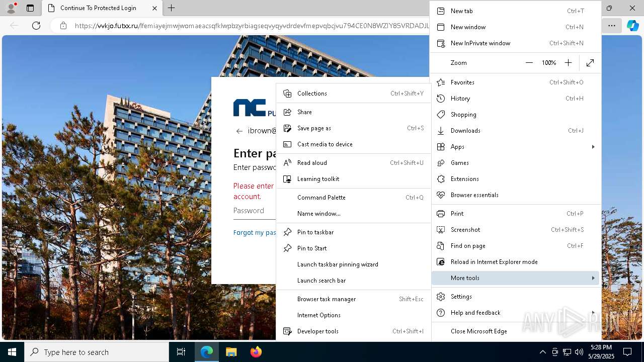Open volume control in tray

(579, 352)
